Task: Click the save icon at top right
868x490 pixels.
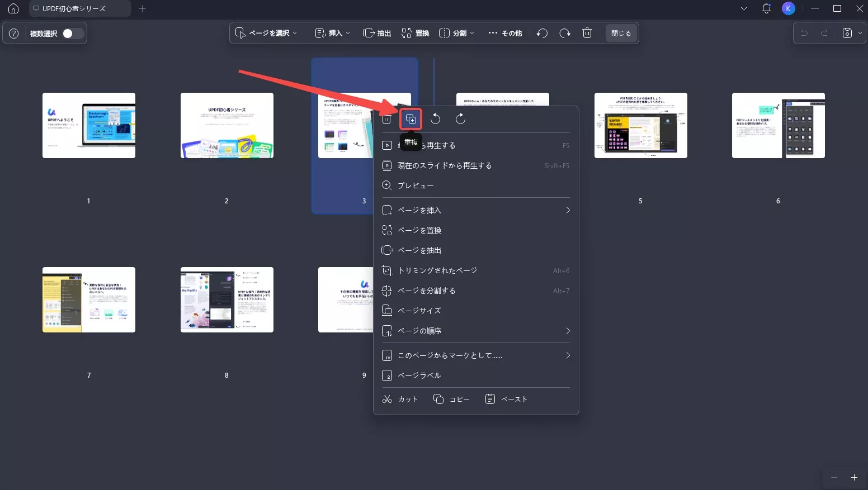Action: pos(847,34)
